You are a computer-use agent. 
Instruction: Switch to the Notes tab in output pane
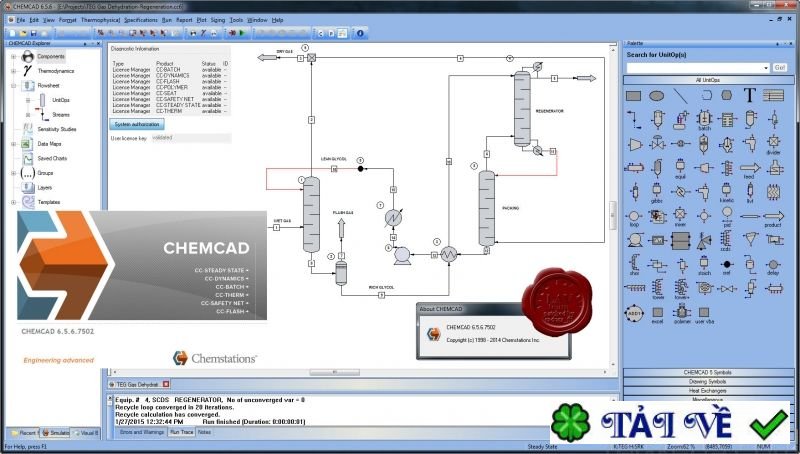(204, 432)
